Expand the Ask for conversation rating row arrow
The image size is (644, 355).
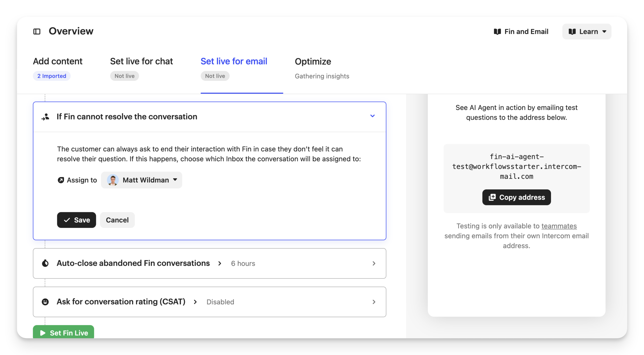tap(374, 302)
